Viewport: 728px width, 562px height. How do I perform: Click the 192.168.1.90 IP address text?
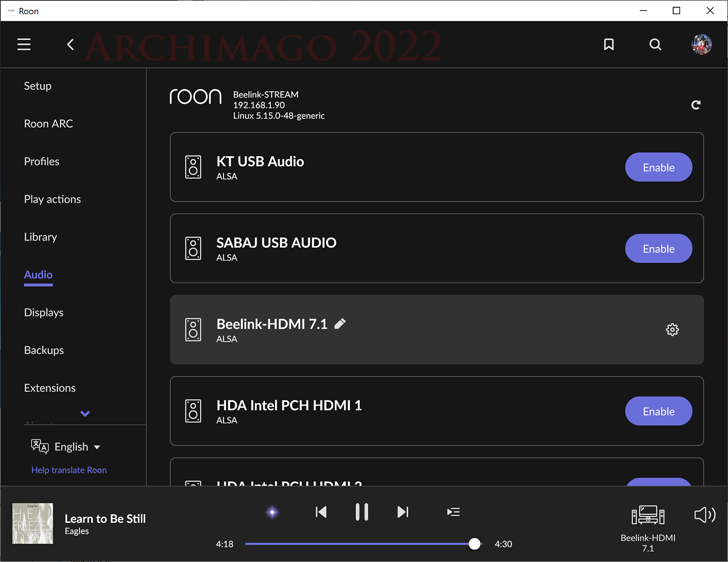(x=259, y=105)
